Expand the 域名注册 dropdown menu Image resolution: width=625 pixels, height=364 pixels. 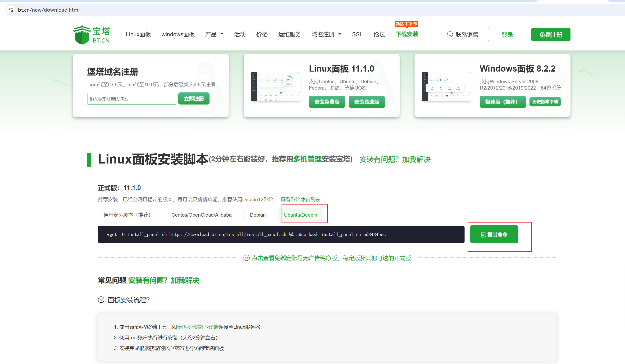pyautogui.click(x=326, y=34)
